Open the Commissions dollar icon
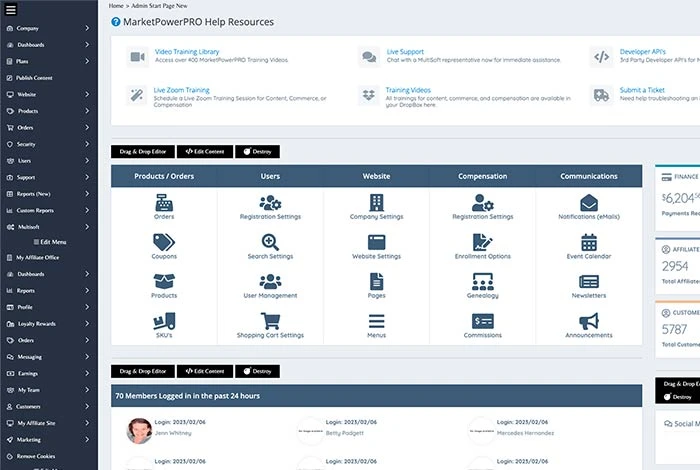Image resolution: width=700 pixels, height=470 pixels. [483, 321]
